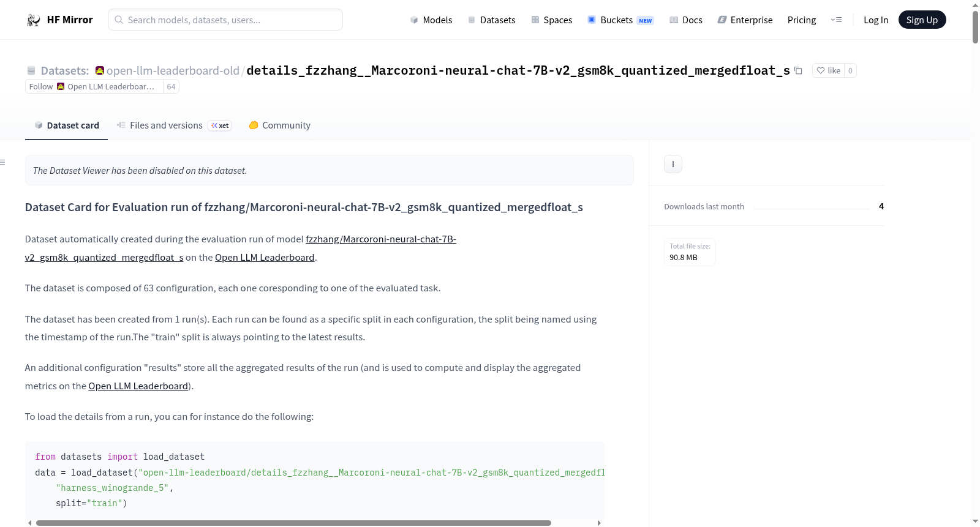Click the Spaces grid icon

tap(535, 20)
